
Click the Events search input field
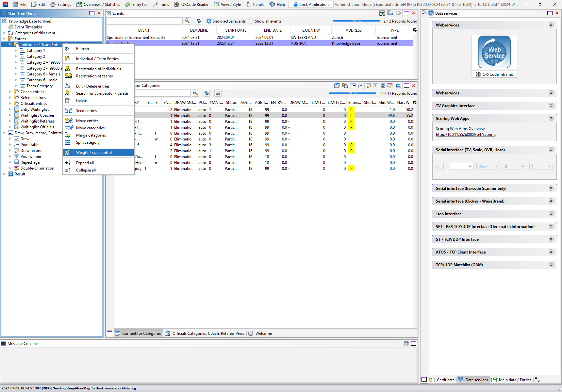point(144,21)
